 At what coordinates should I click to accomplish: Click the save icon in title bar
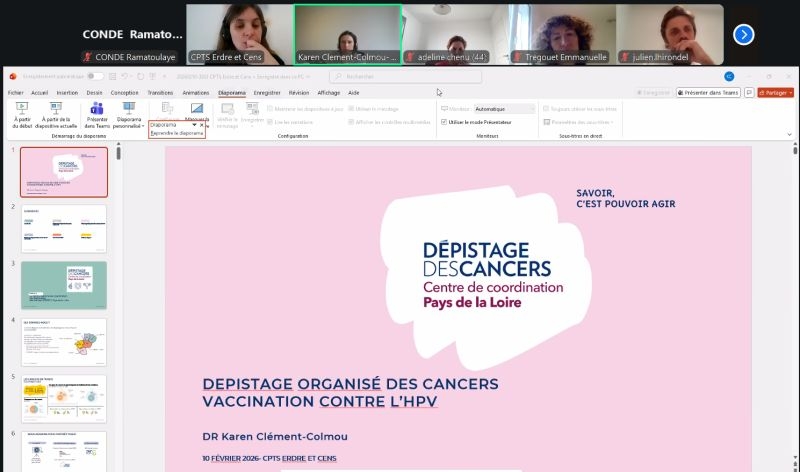[112, 77]
